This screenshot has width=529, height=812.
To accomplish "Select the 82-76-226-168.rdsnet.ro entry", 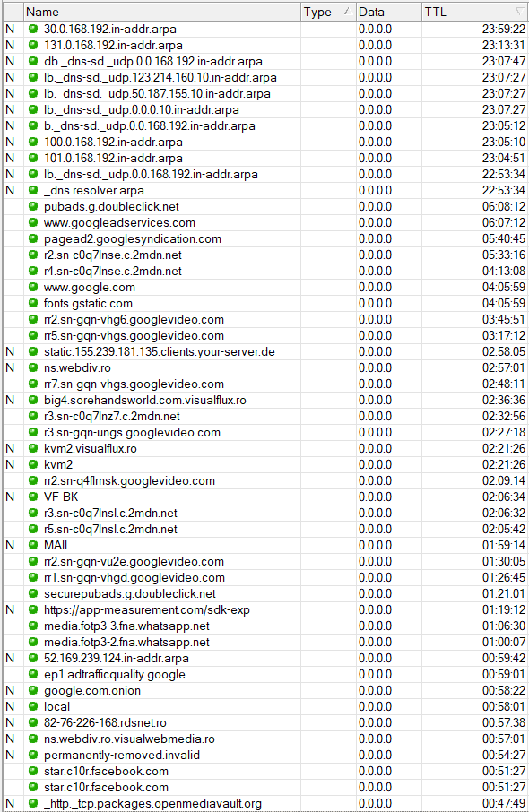I will click(265, 722).
